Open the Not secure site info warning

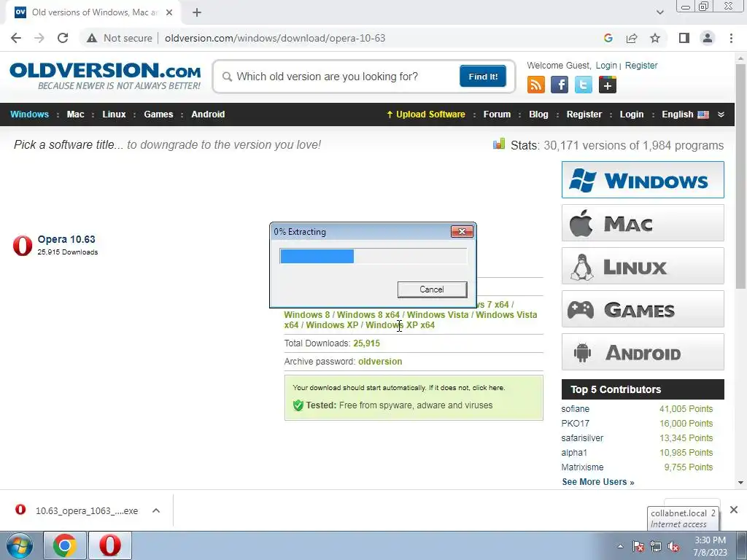coord(119,38)
